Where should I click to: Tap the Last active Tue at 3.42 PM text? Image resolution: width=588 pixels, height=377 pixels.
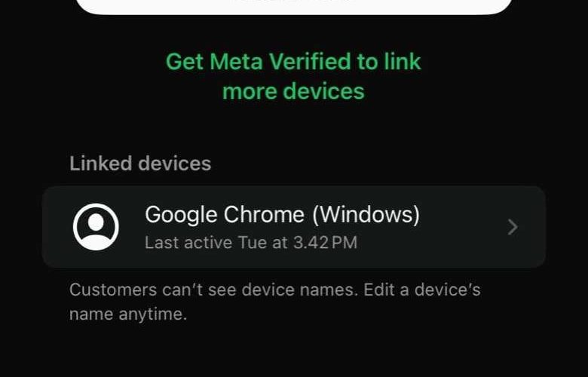[251, 242]
